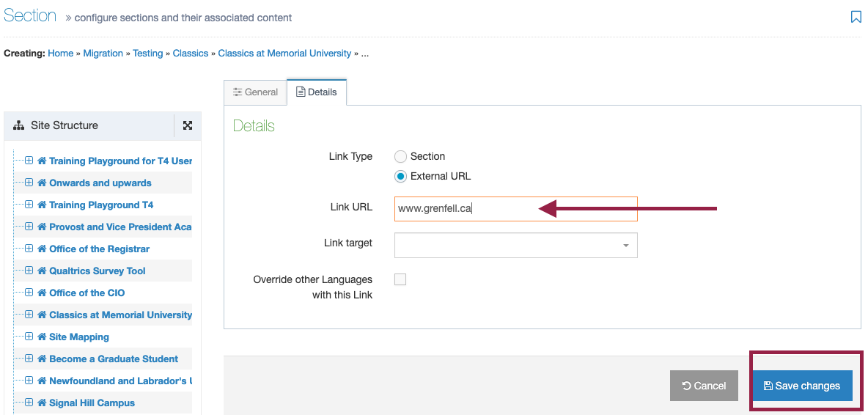Click the home icon beside Site Mapping

42,337
